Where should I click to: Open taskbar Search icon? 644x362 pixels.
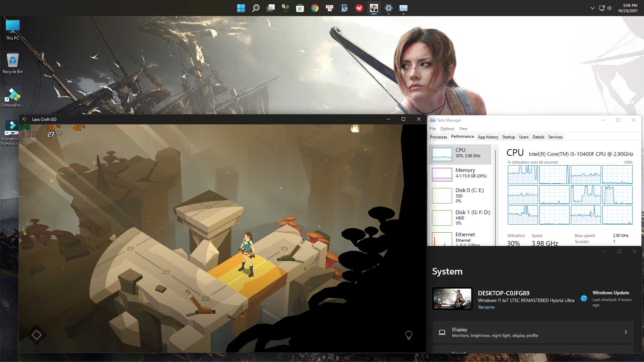(x=256, y=8)
